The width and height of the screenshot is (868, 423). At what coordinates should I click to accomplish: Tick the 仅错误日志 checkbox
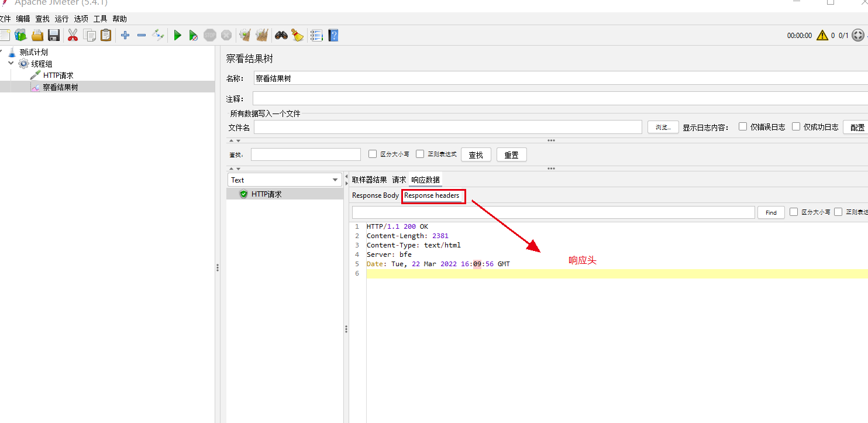pyautogui.click(x=743, y=126)
